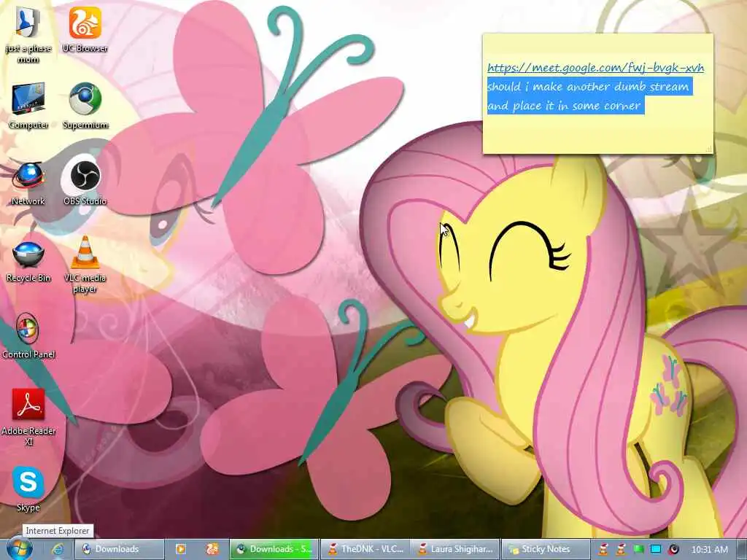
Task: Click the sticky note resize grip corner
Action: point(709,149)
